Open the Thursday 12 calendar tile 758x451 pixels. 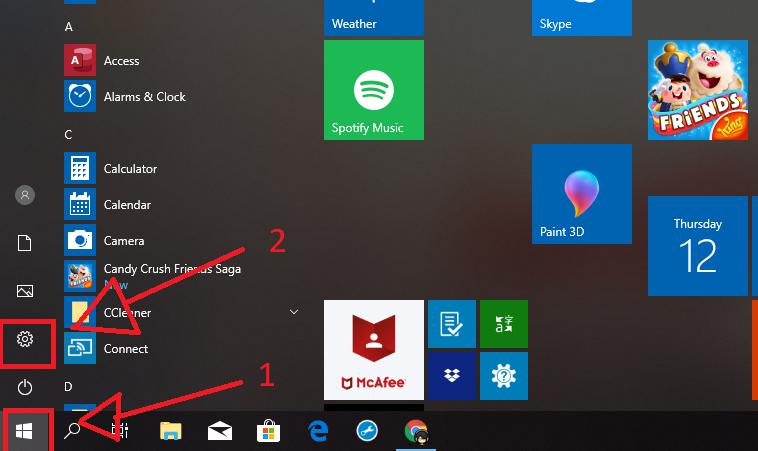(697, 246)
